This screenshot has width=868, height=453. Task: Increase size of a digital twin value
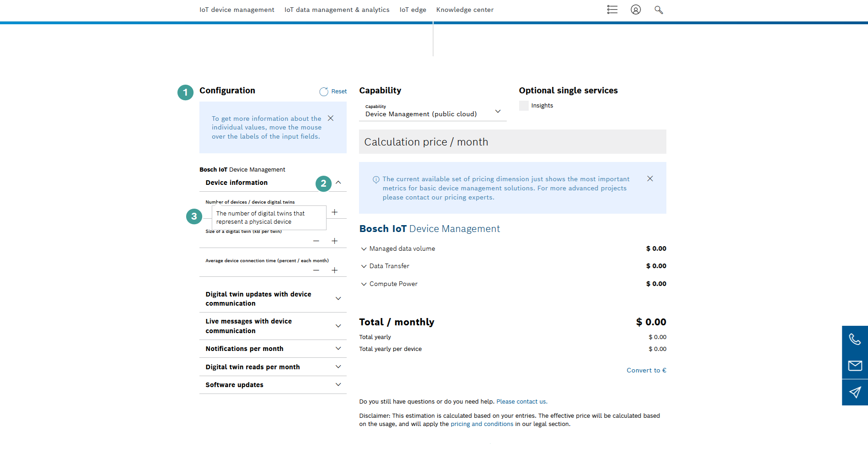335,241
